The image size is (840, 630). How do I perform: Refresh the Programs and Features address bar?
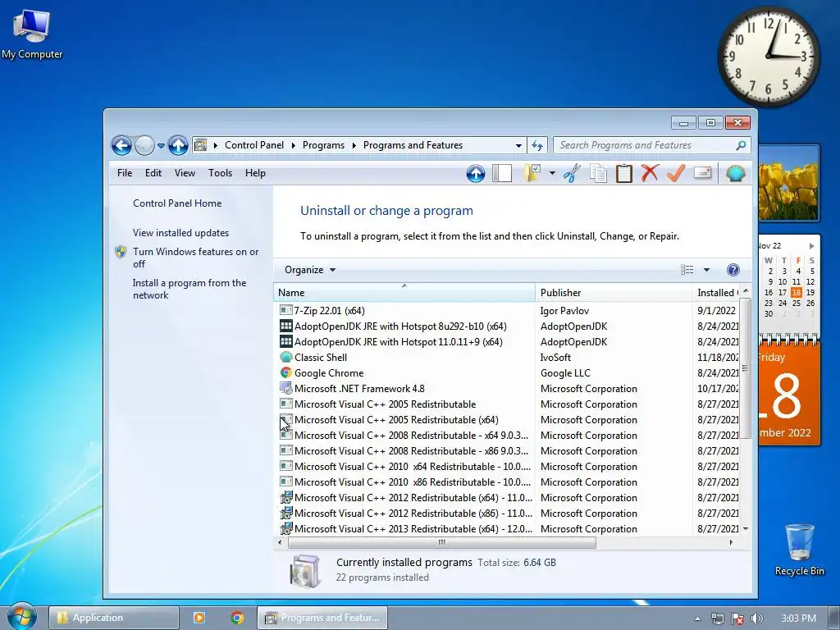(x=537, y=145)
